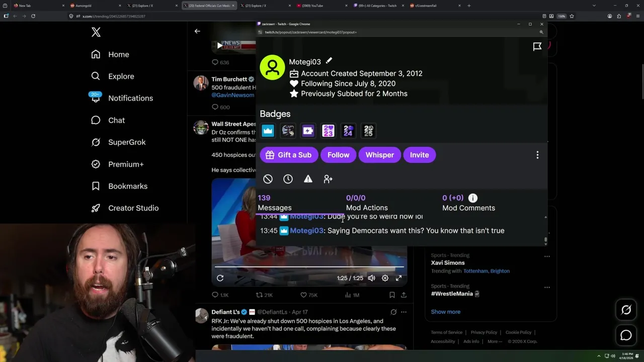
Task: Click the warn user triangle icon
Action: point(308,179)
